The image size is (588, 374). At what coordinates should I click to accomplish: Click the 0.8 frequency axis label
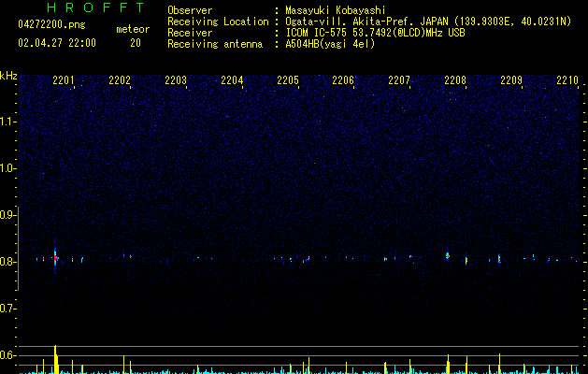coord(7,262)
